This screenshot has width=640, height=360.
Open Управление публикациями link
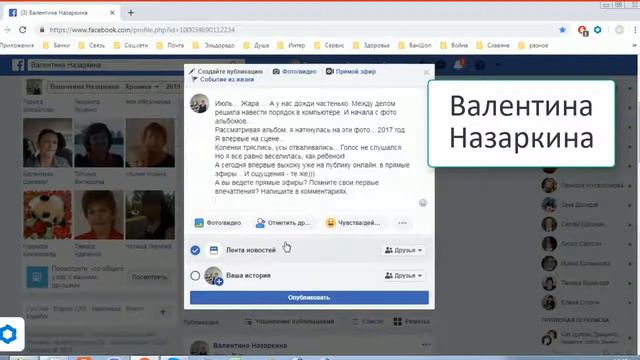pyautogui.click(x=289, y=322)
